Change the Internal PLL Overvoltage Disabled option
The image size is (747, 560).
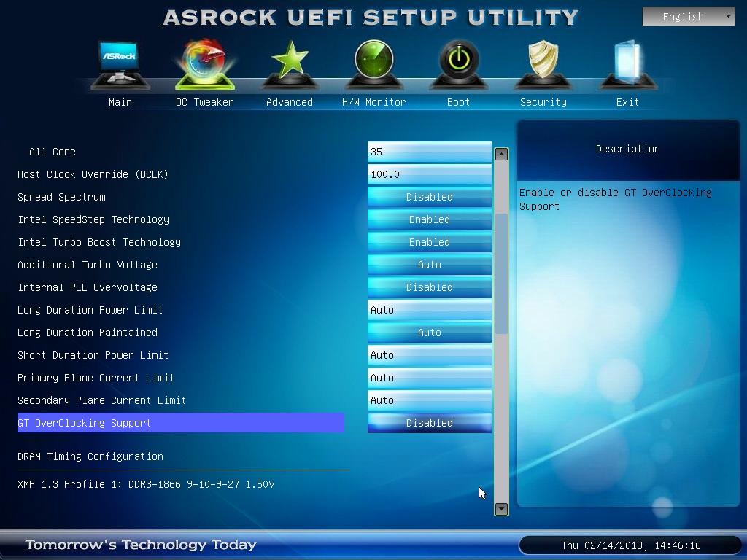[429, 287]
